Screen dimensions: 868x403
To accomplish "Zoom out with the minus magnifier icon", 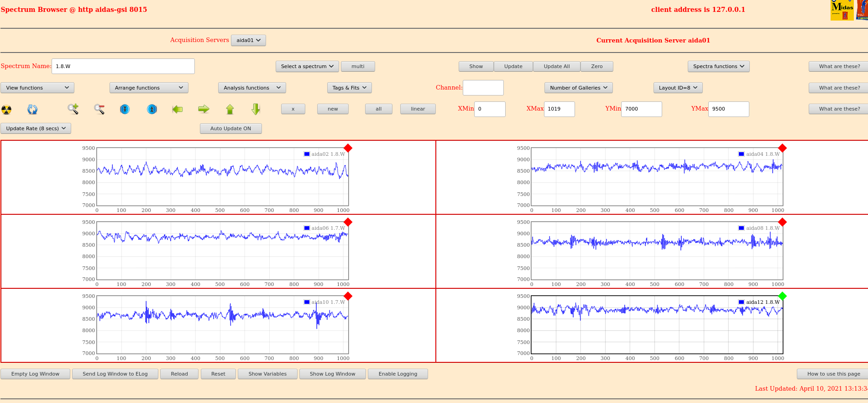I will 99,109.
